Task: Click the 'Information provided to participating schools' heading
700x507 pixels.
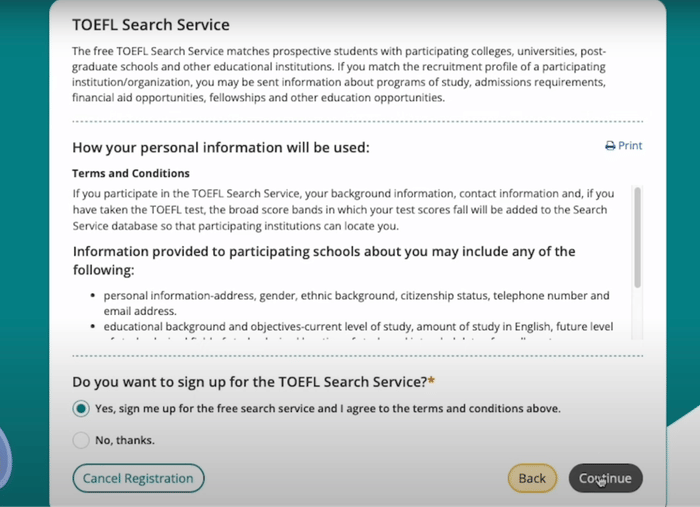Action: [x=324, y=260]
